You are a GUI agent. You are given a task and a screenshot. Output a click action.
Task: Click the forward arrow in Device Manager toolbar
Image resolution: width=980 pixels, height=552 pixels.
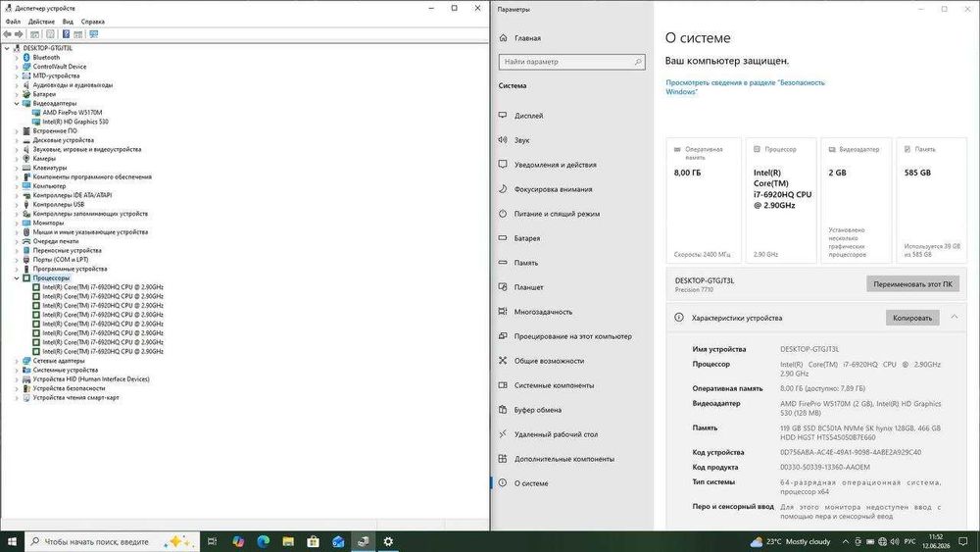[19, 34]
